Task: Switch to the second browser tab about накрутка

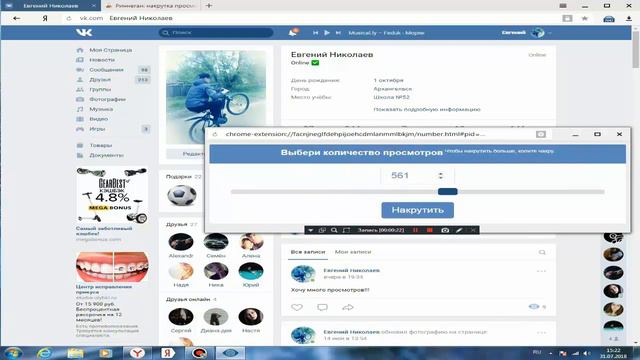Action: pyautogui.click(x=152, y=6)
